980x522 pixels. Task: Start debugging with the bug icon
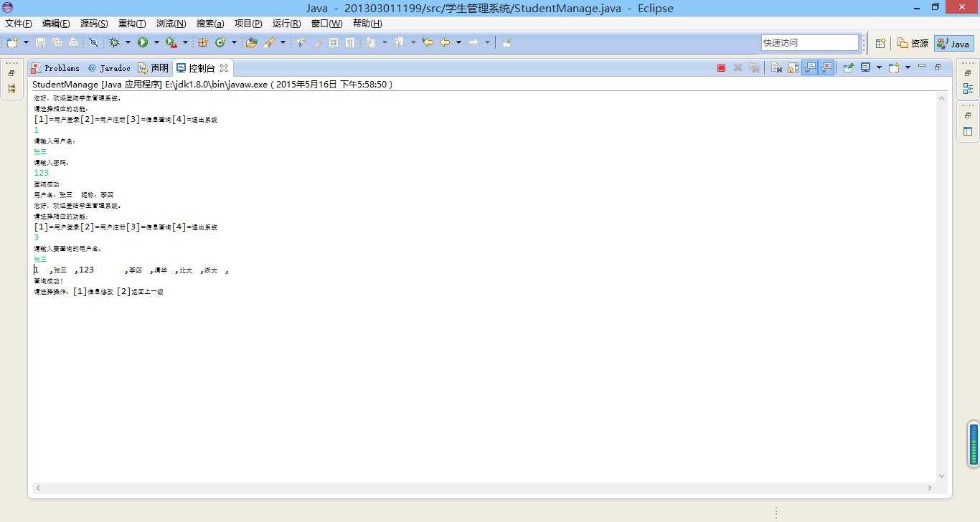[114, 42]
